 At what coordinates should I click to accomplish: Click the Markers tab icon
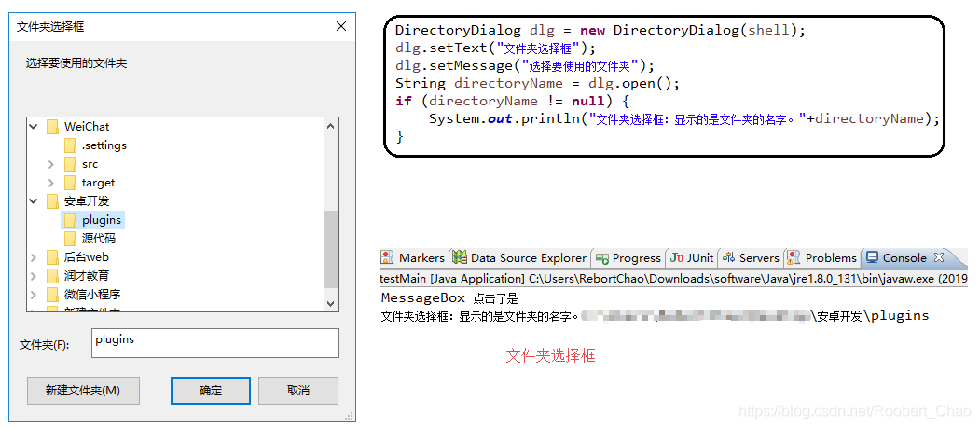click(x=388, y=257)
